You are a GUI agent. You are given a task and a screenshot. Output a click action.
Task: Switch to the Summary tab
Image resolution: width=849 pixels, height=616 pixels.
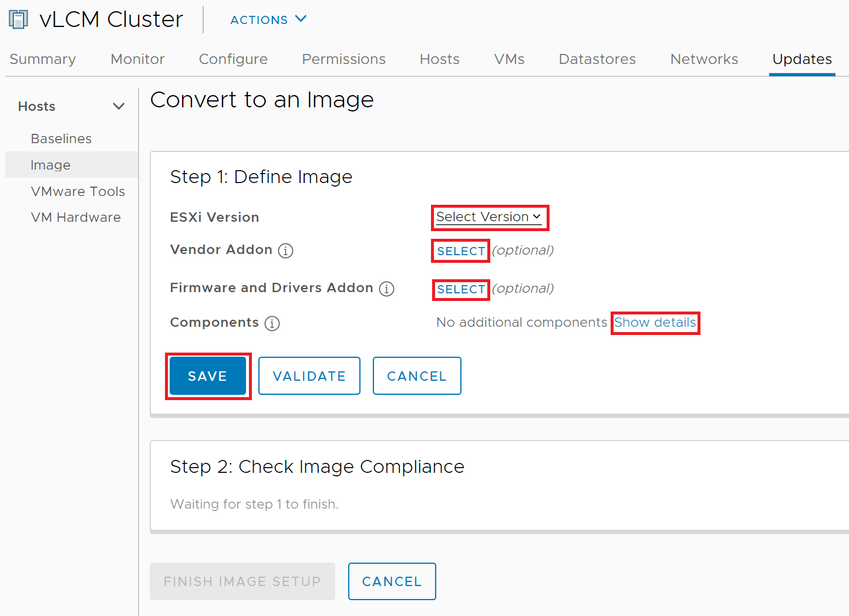42,59
